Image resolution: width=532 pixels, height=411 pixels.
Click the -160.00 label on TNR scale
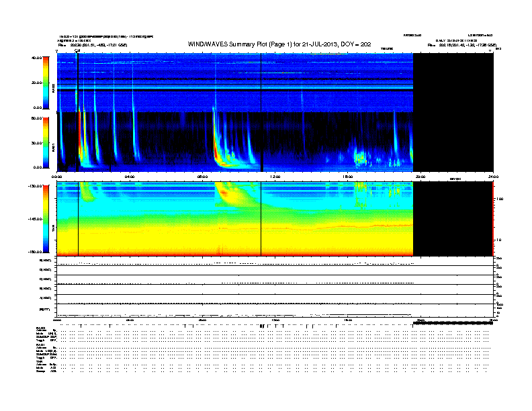tap(35, 252)
